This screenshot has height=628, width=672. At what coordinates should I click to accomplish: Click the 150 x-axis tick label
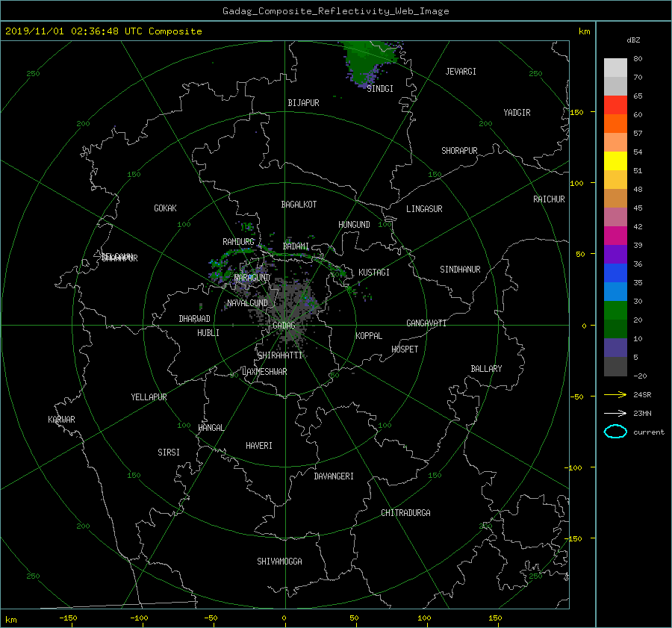[x=495, y=618]
